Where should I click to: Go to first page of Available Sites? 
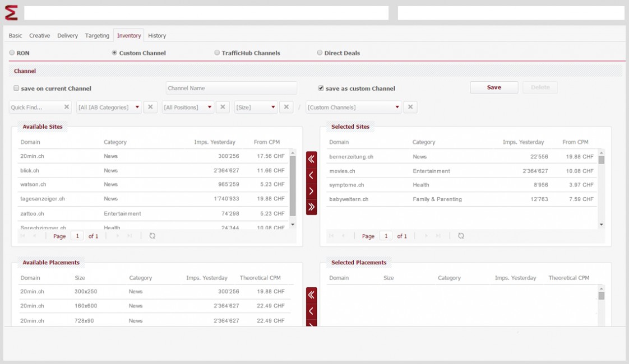click(x=23, y=236)
